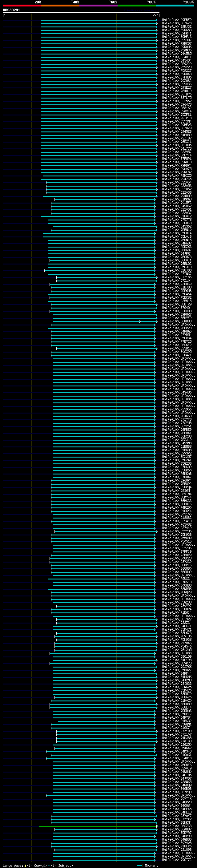
Task: Click the UniRef100_P59227 entry
Action: pyautogui.click(x=176, y=71)
